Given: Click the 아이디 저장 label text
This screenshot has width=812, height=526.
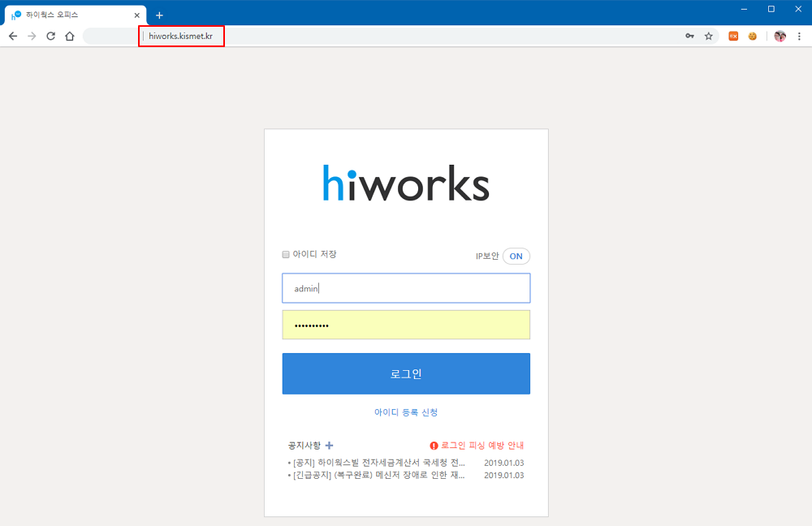Looking at the screenshot, I should (314, 254).
